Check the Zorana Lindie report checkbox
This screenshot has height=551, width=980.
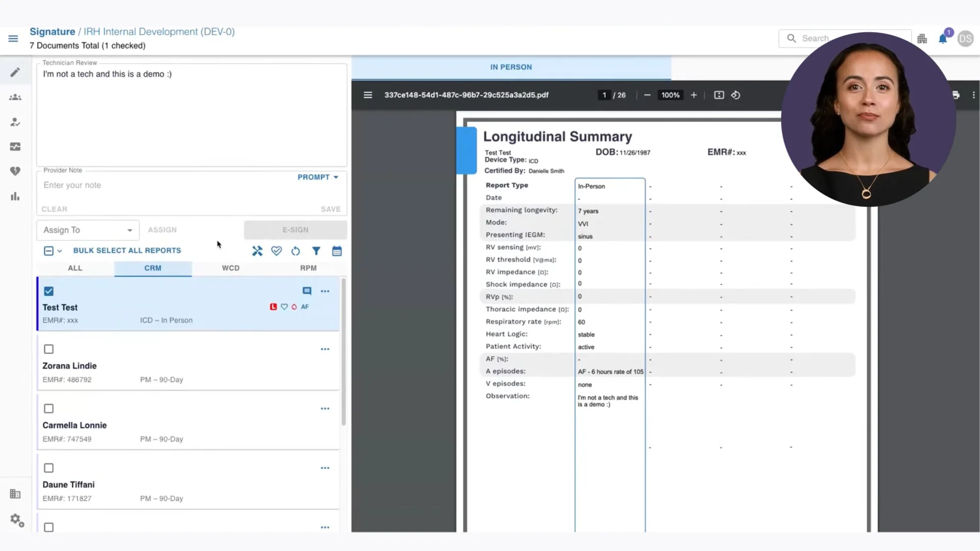tap(48, 349)
